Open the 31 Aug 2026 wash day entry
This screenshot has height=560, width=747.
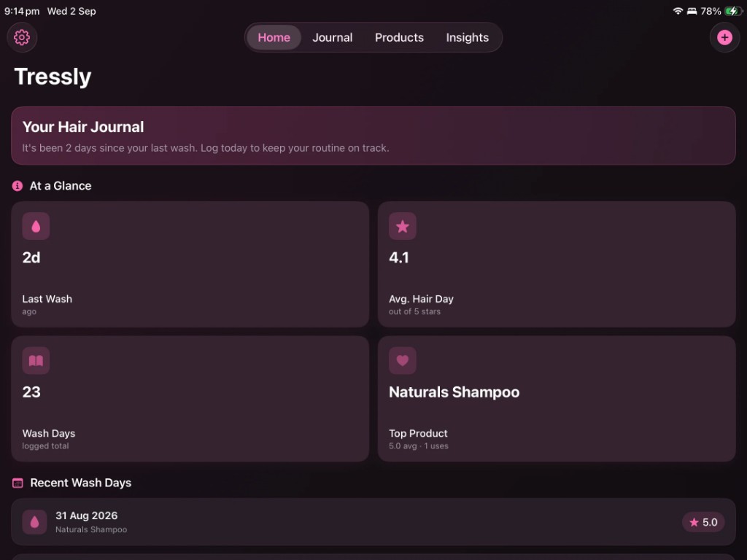pos(373,522)
